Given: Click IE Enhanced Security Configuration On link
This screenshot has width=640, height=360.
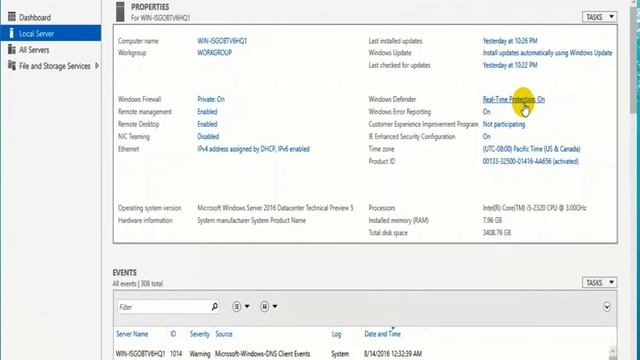Looking at the screenshot, I should pyautogui.click(x=487, y=136).
